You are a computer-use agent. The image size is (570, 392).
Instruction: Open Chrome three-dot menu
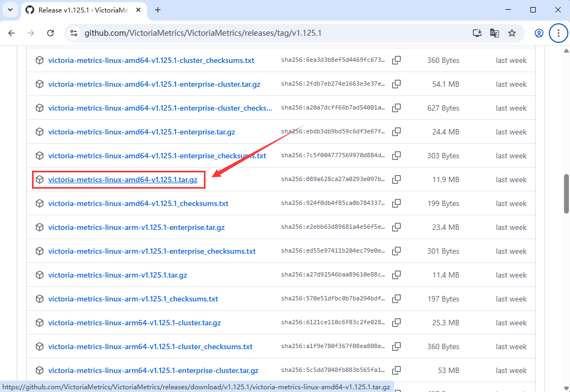tap(559, 33)
